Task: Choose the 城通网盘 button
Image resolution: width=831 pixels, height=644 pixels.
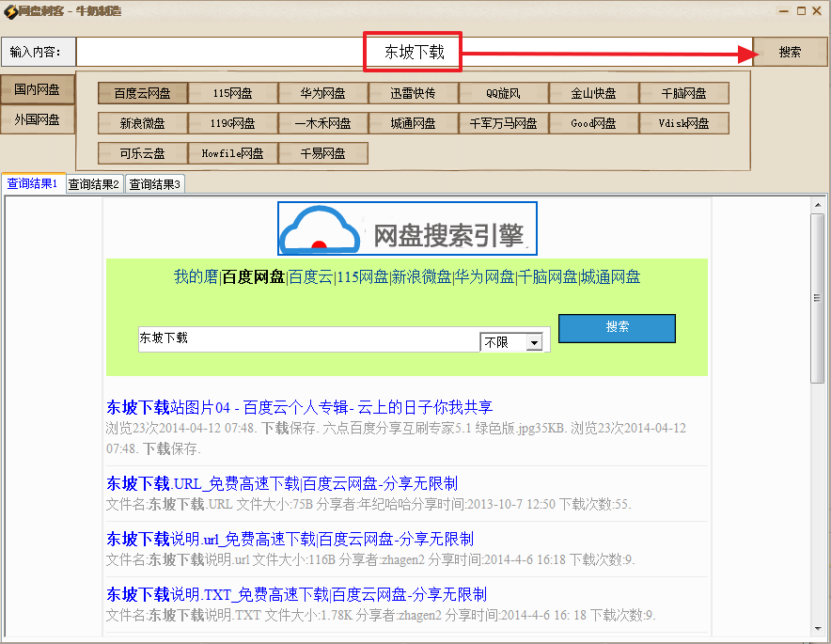Action: [413, 123]
